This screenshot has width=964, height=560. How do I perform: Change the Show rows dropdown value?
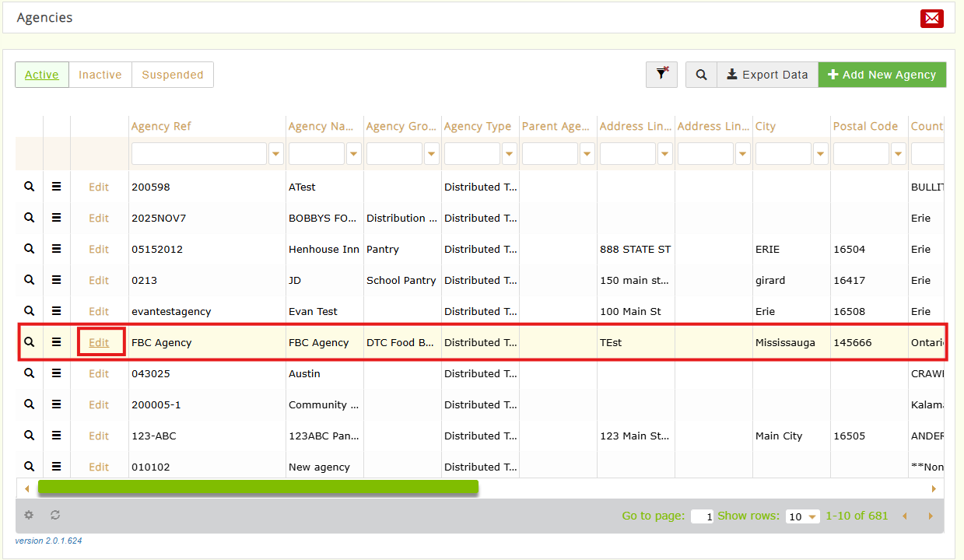(803, 516)
